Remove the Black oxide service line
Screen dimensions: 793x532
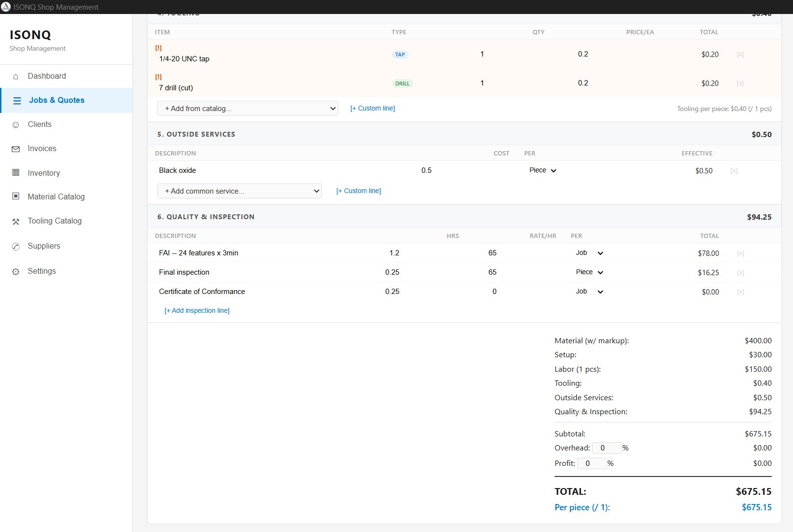pos(734,170)
